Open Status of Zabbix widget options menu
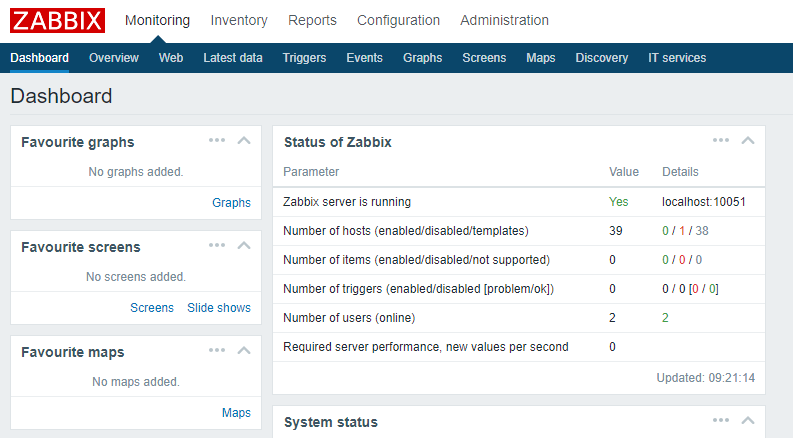Screen dimensions: 793x438 point(721,140)
